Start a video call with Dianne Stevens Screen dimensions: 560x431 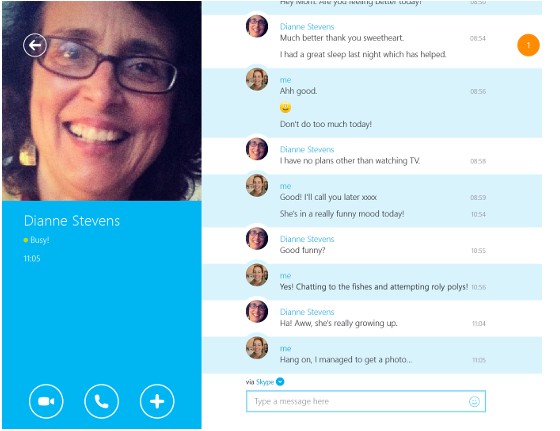coord(46,401)
